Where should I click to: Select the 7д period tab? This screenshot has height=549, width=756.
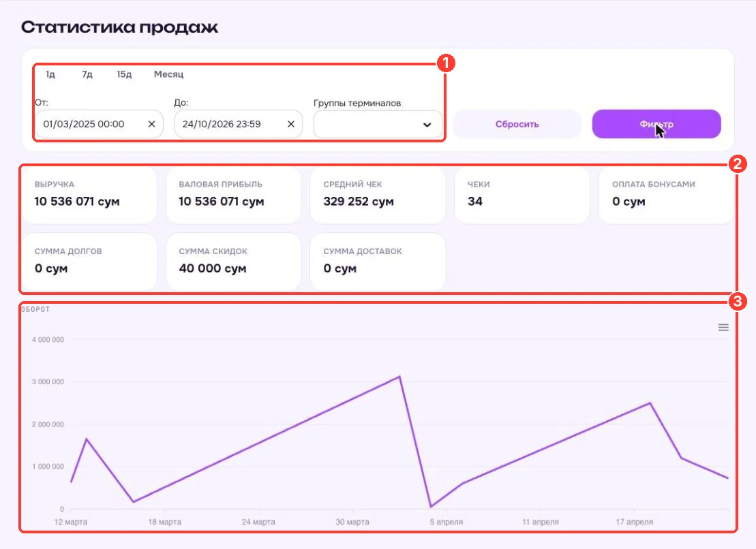(87, 74)
